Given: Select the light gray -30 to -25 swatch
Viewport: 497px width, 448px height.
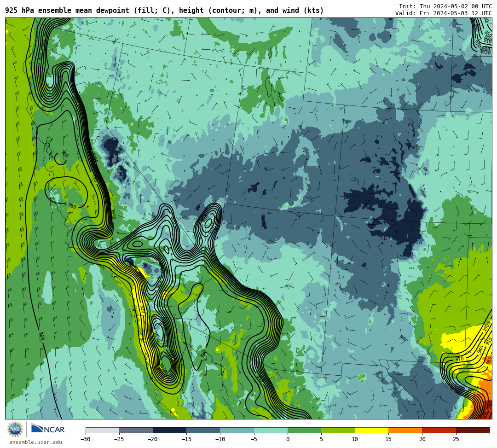Looking at the screenshot, I should (102, 430).
